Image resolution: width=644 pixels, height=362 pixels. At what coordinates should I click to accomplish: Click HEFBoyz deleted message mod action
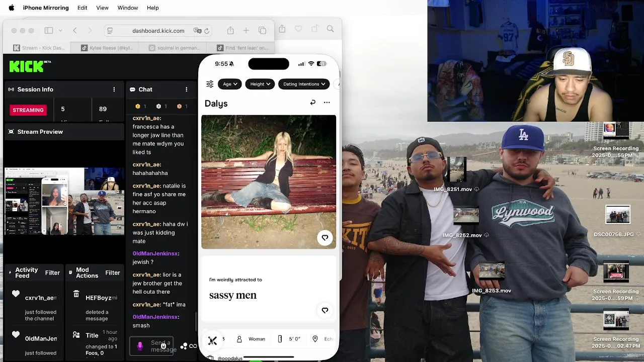(x=95, y=307)
